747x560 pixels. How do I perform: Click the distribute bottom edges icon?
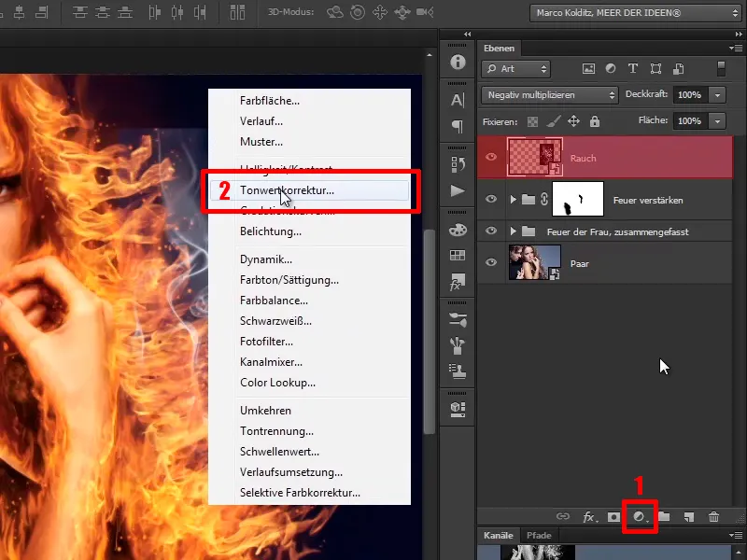point(125,12)
